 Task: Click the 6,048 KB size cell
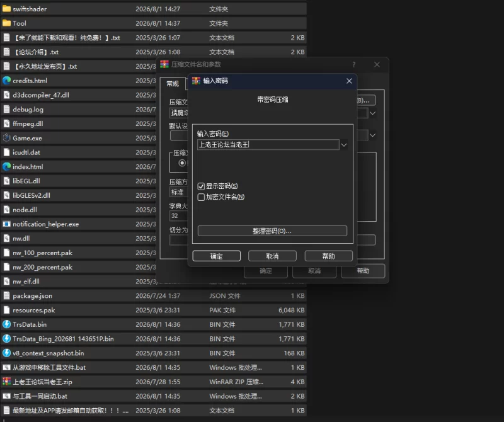pyautogui.click(x=291, y=310)
